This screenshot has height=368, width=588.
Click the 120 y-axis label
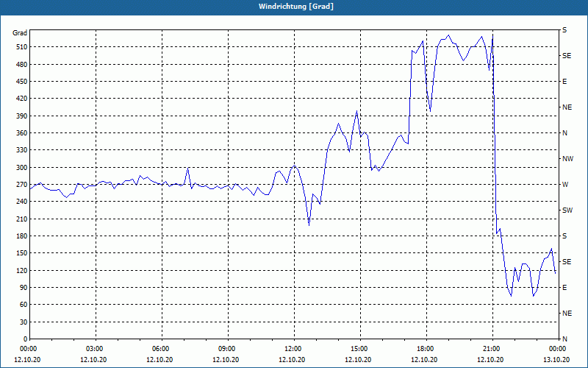(x=21, y=270)
